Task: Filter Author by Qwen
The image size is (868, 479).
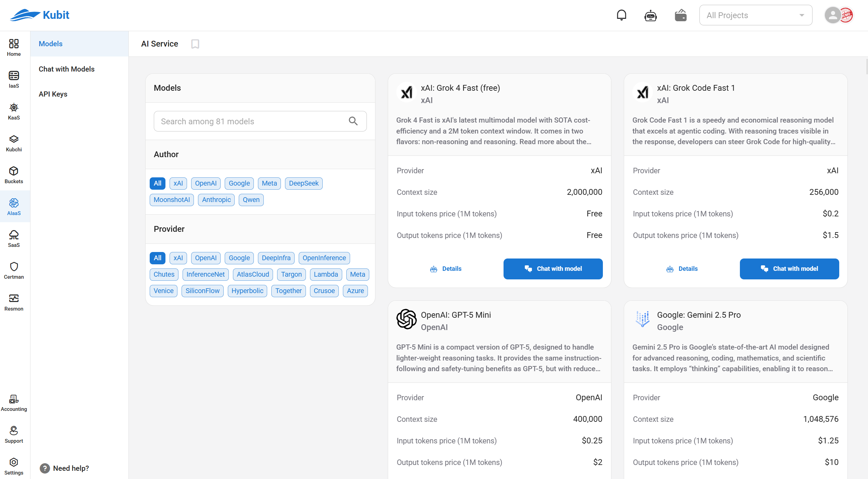Action: [x=251, y=200]
